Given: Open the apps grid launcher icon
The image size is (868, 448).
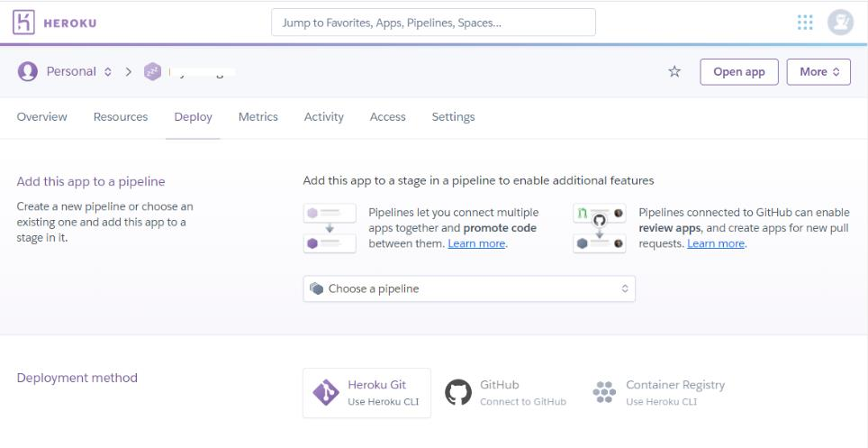Looking at the screenshot, I should [x=805, y=23].
